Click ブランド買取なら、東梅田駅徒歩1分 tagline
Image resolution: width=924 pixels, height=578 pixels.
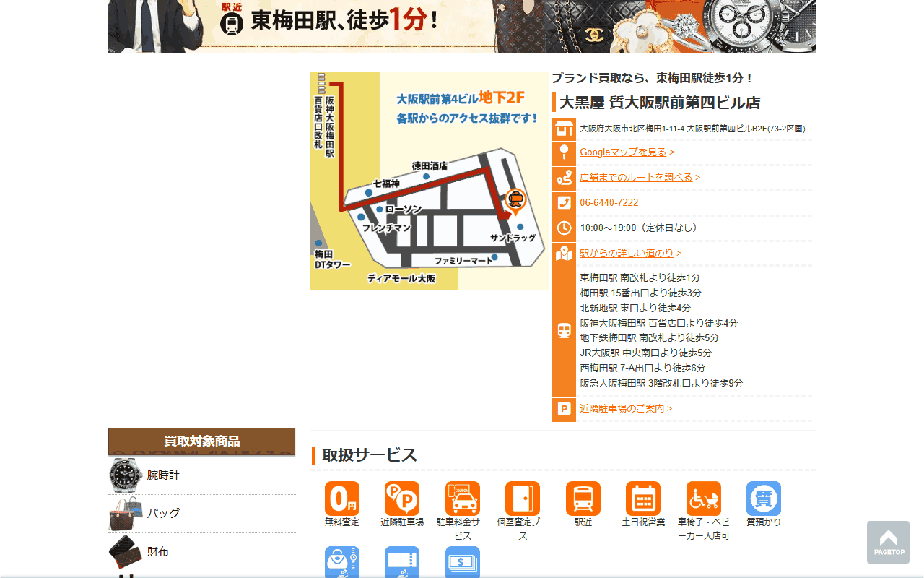[x=653, y=78]
